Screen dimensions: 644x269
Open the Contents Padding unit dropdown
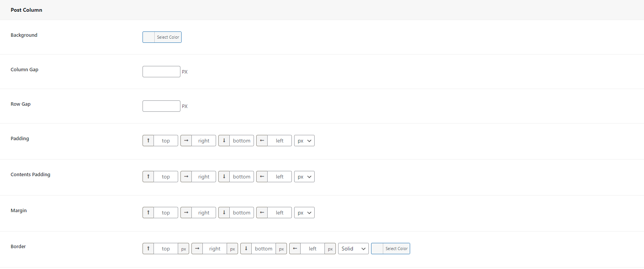point(304,177)
